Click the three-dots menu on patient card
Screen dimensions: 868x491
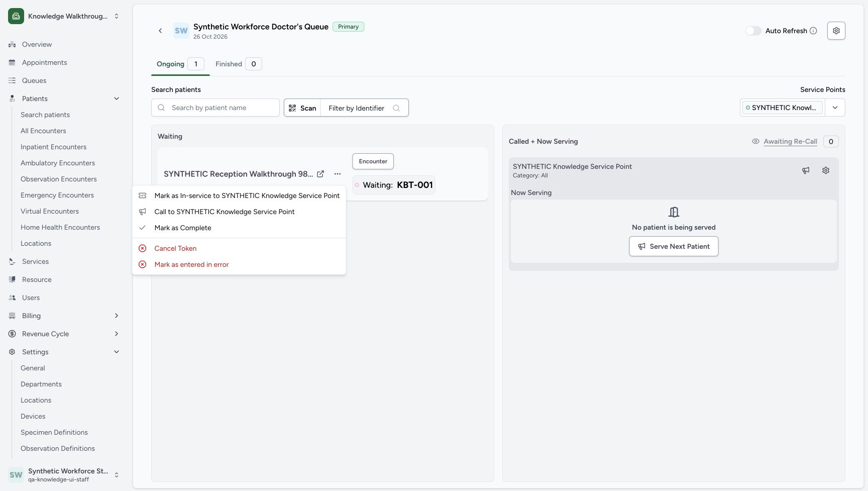point(338,174)
